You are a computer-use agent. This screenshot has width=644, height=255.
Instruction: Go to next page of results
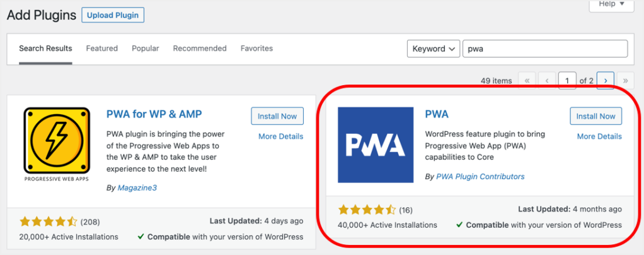(606, 80)
